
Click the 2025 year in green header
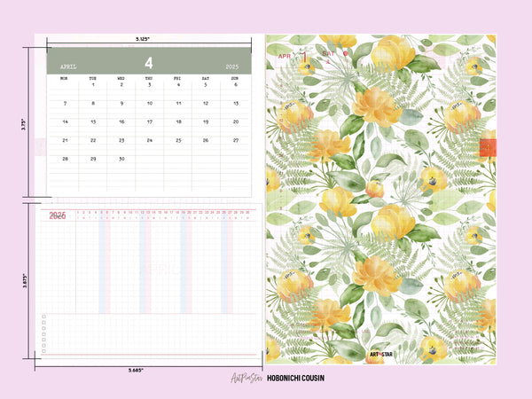[x=233, y=66]
